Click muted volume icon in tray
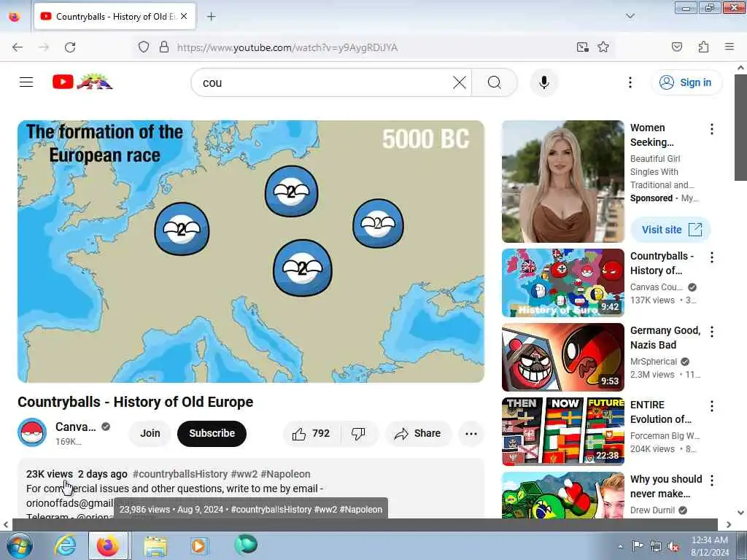The height and width of the screenshot is (560, 747). [x=673, y=547]
